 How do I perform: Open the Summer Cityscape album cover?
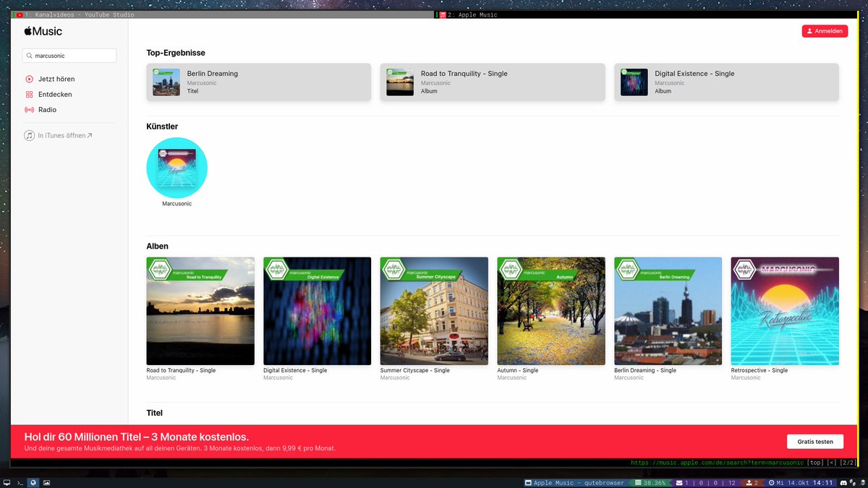point(434,311)
